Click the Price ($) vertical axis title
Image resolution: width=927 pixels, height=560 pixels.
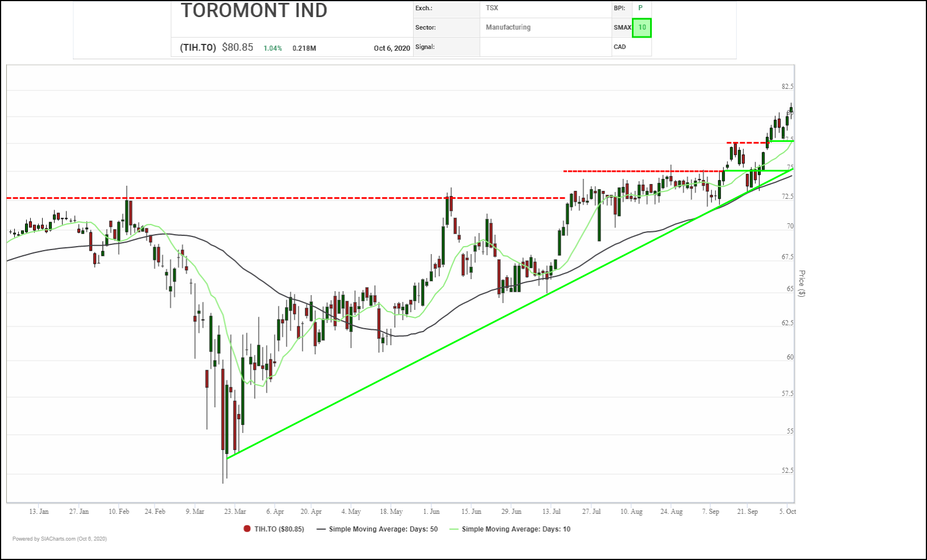point(802,284)
